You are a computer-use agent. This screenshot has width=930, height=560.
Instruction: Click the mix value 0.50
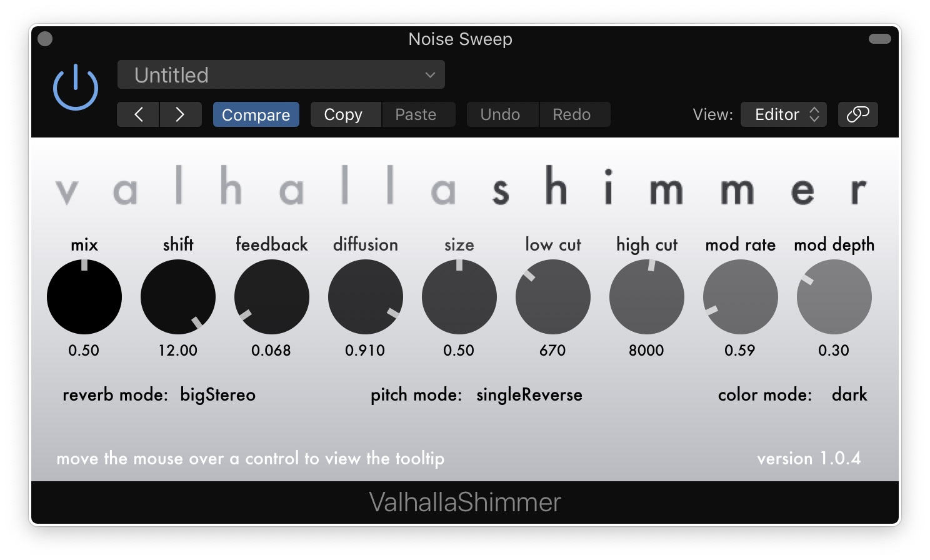[84, 350]
